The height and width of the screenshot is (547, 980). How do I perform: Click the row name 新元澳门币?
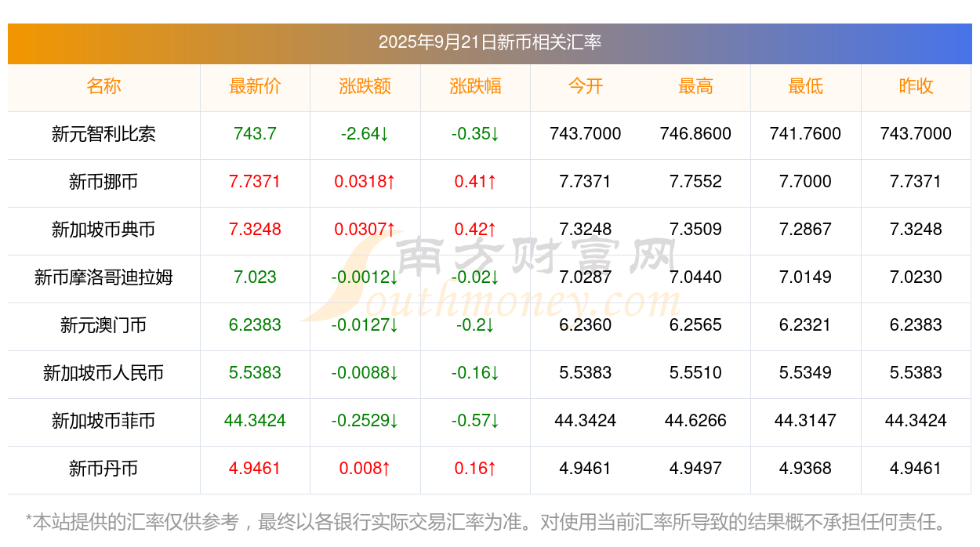[103, 325]
